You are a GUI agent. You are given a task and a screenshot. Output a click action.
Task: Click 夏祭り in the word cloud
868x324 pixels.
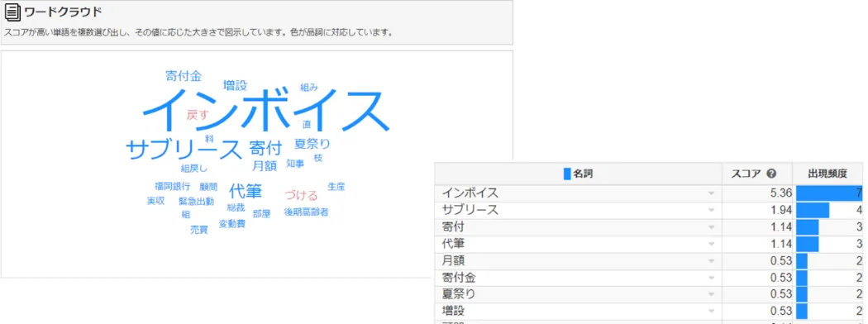click(312, 144)
